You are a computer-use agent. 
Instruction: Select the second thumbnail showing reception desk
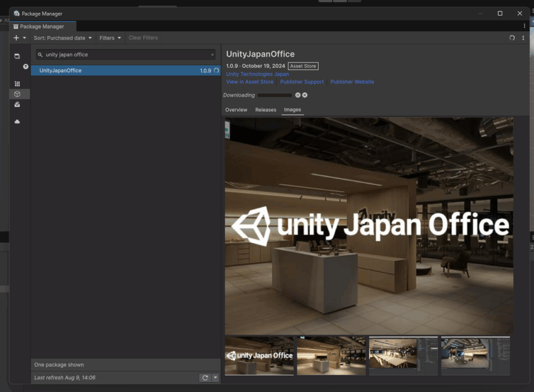[331, 356]
